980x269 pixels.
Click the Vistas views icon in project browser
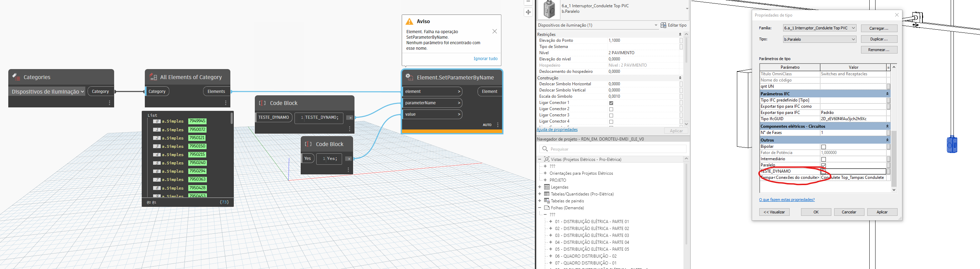tap(547, 159)
